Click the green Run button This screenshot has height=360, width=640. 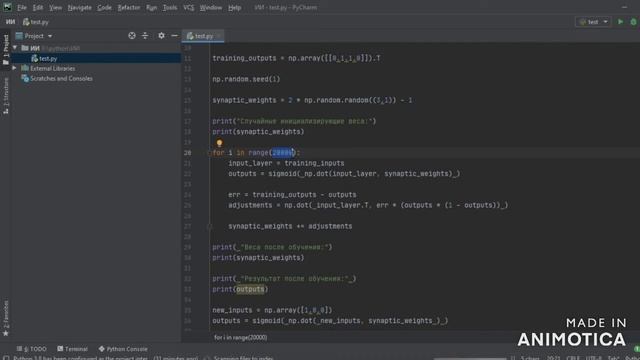click(x=620, y=22)
